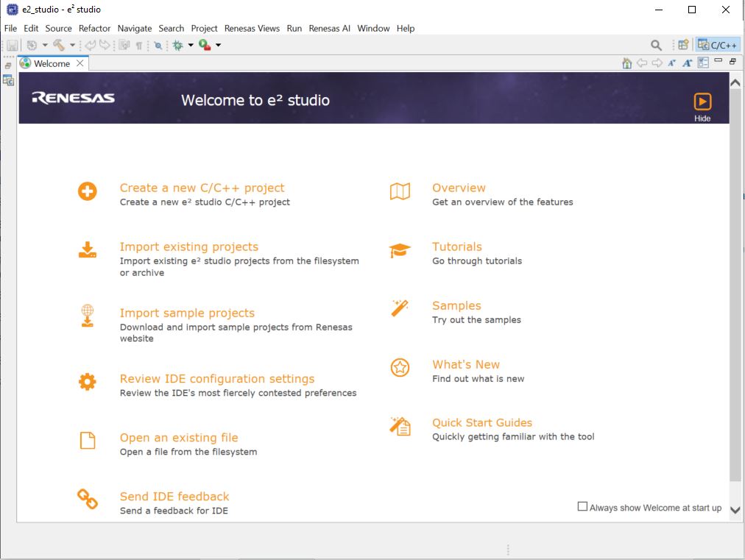Click restore icon right of Welcome toolbar
This screenshot has width=745, height=560.
732,61
